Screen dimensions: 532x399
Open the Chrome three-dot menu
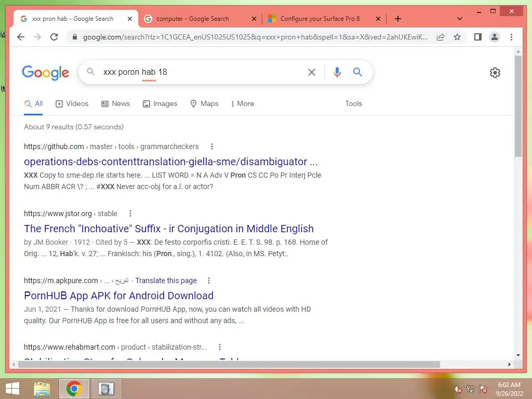coord(511,37)
